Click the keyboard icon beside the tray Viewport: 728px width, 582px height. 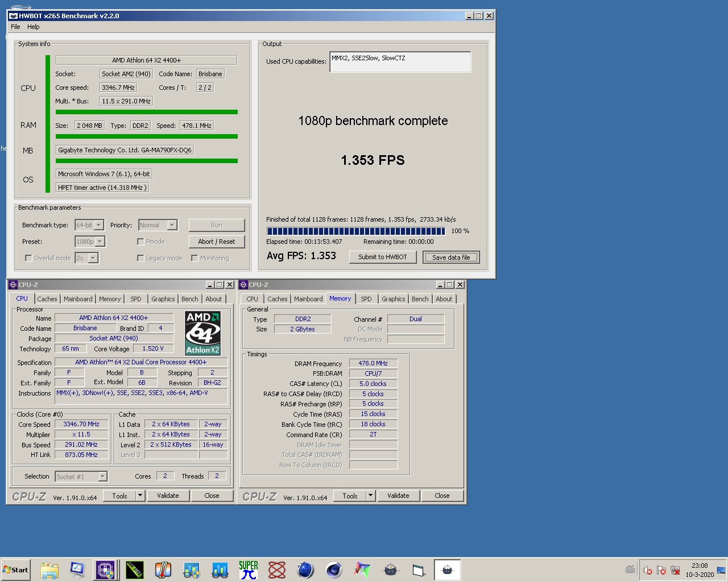(630, 569)
